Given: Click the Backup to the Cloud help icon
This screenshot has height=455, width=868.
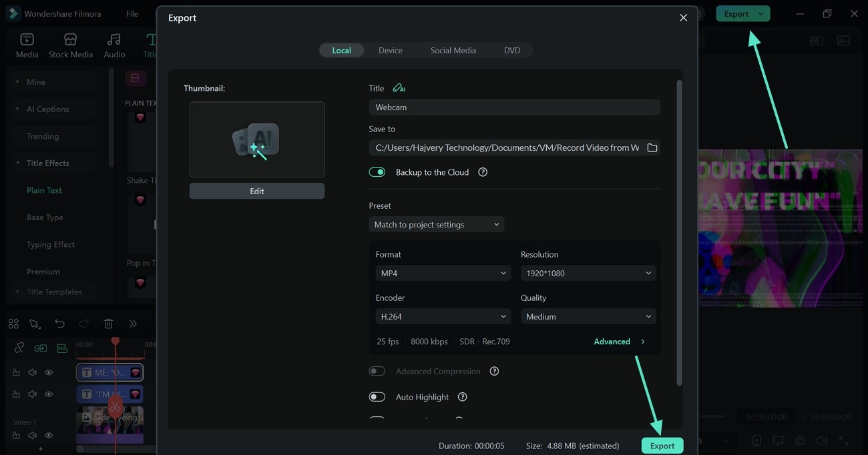Looking at the screenshot, I should pos(483,172).
